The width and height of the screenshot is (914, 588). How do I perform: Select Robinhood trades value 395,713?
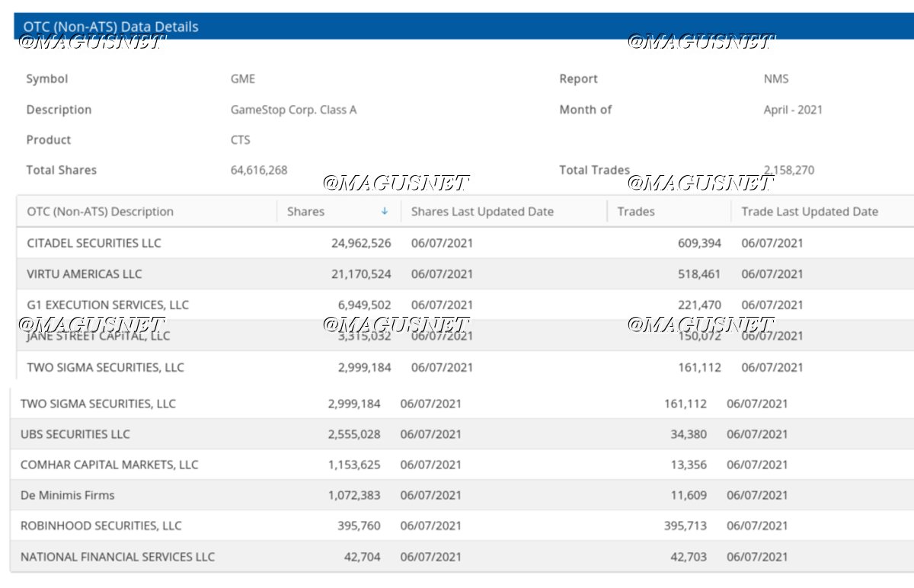coord(685,526)
